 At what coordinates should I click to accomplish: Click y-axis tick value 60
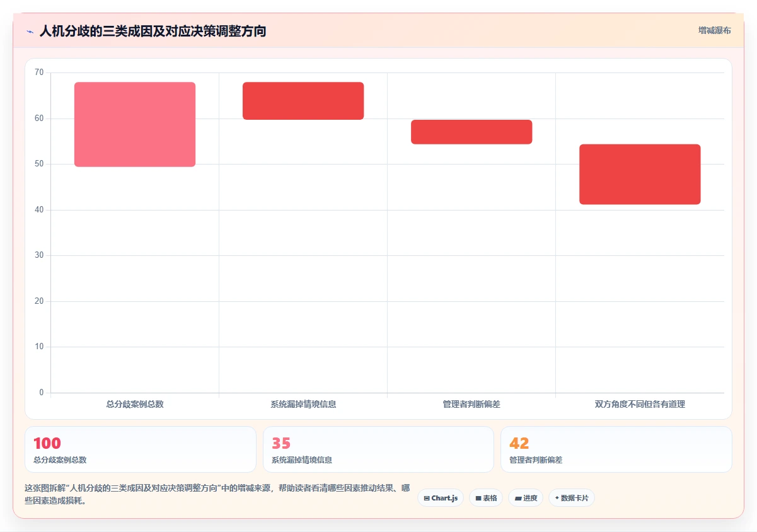[x=39, y=119]
